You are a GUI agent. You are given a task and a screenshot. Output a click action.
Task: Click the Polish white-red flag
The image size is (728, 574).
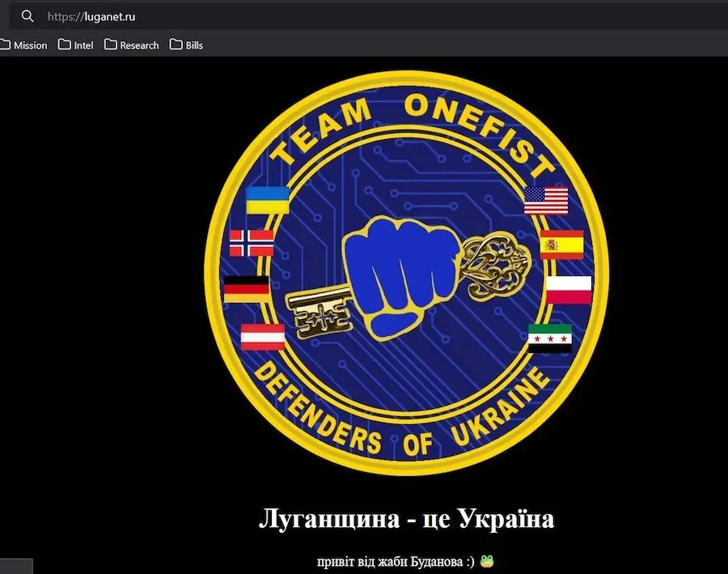[569, 290]
